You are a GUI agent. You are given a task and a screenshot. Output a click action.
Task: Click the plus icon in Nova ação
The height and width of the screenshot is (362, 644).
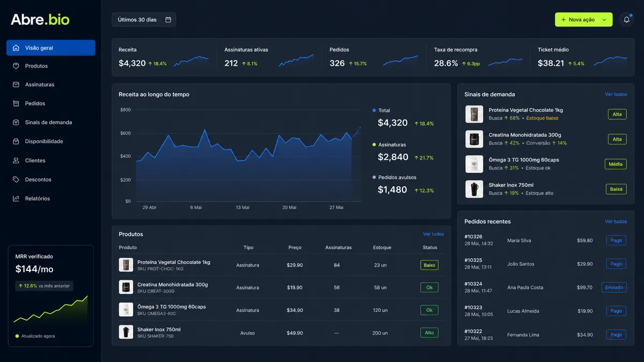(x=563, y=20)
